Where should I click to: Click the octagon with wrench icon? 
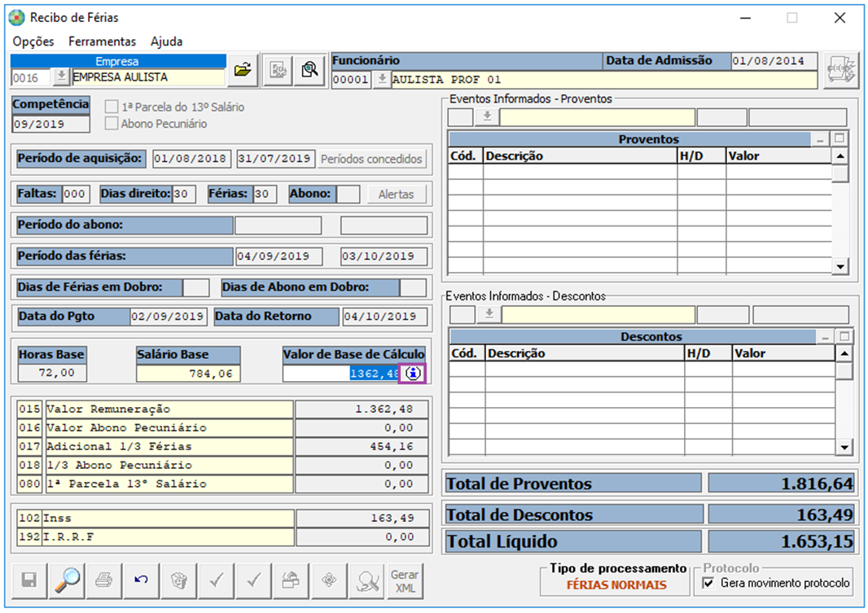point(366,580)
